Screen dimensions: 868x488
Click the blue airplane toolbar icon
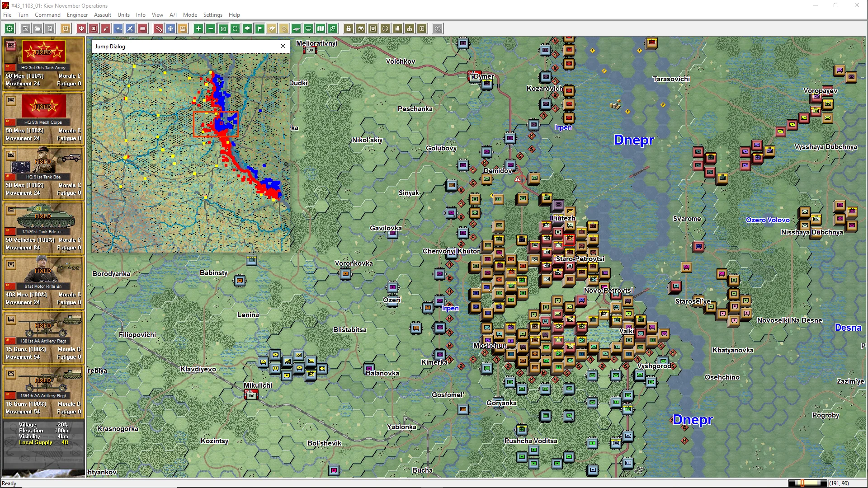pos(130,28)
